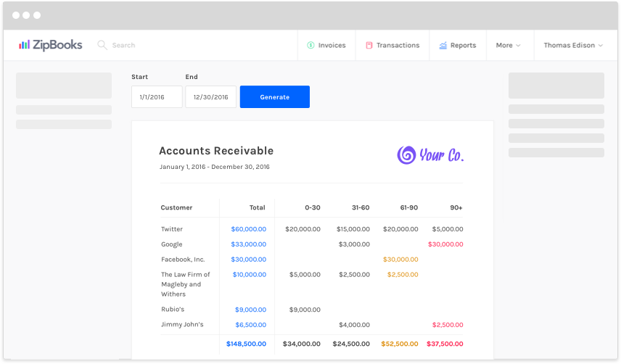
Task: Click the $34,000.00 column total
Action: click(x=301, y=344)
